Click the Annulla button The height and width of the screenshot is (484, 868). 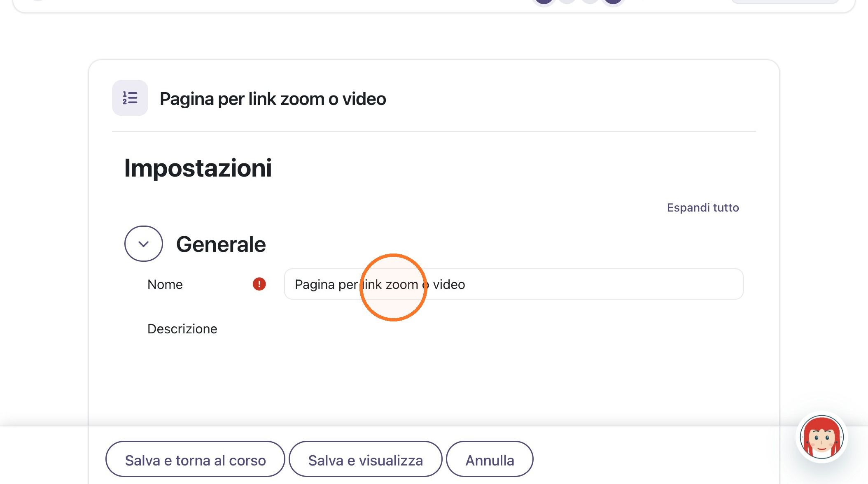[x=490, y=459]
